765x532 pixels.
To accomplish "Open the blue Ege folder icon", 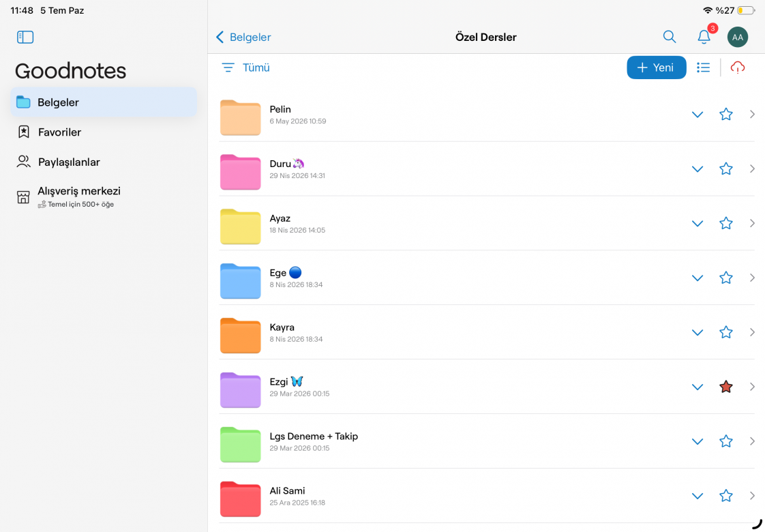I will coord(240,280).
